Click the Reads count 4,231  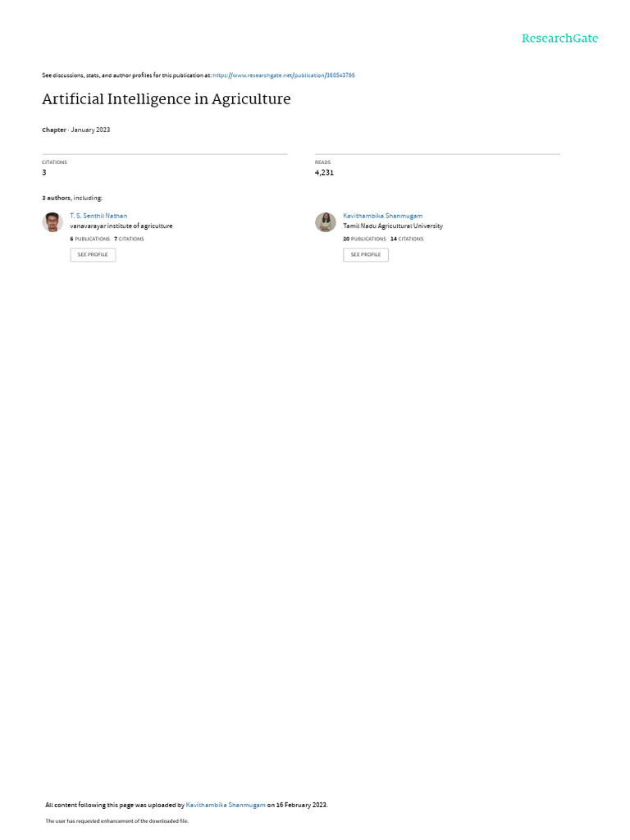click(x=324, y=172)
